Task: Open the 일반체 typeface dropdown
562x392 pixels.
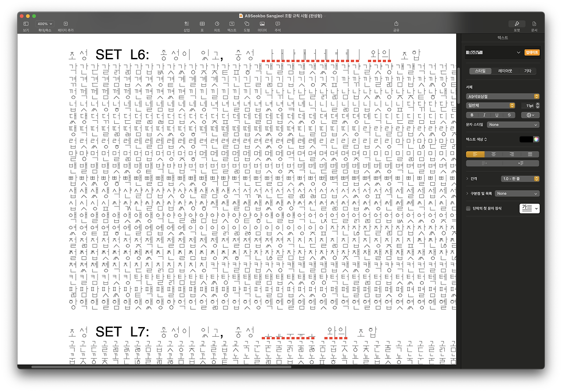Action: click(490, 105)
